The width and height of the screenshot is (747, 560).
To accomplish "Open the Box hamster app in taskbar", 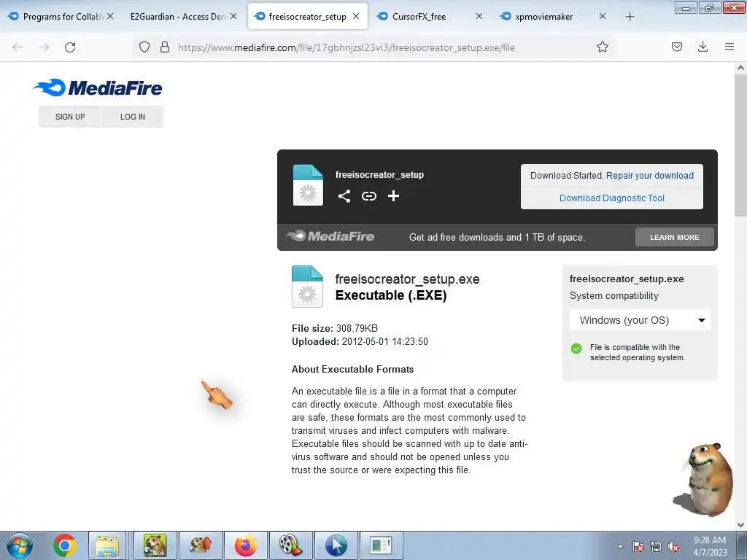I will (155, 545).
